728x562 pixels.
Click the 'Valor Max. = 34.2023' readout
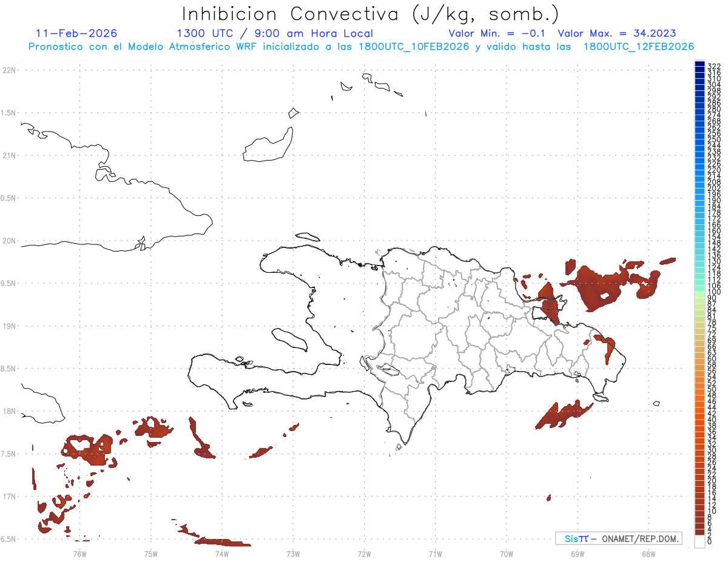coord(616,33)
